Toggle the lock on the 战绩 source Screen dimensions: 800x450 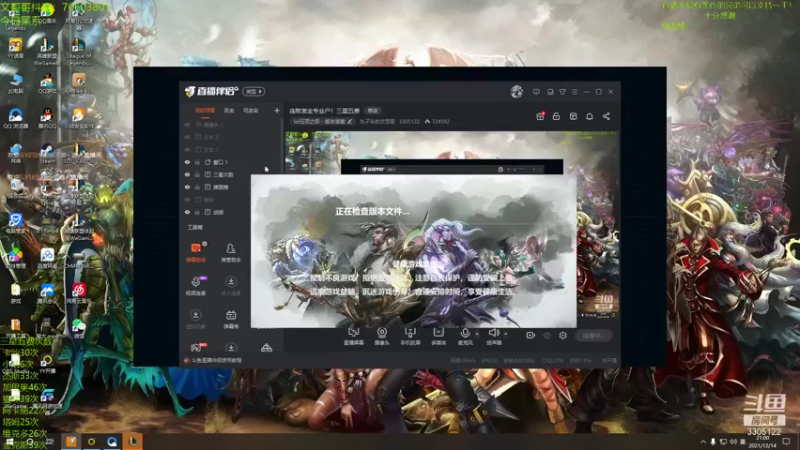tap(197, 212)
